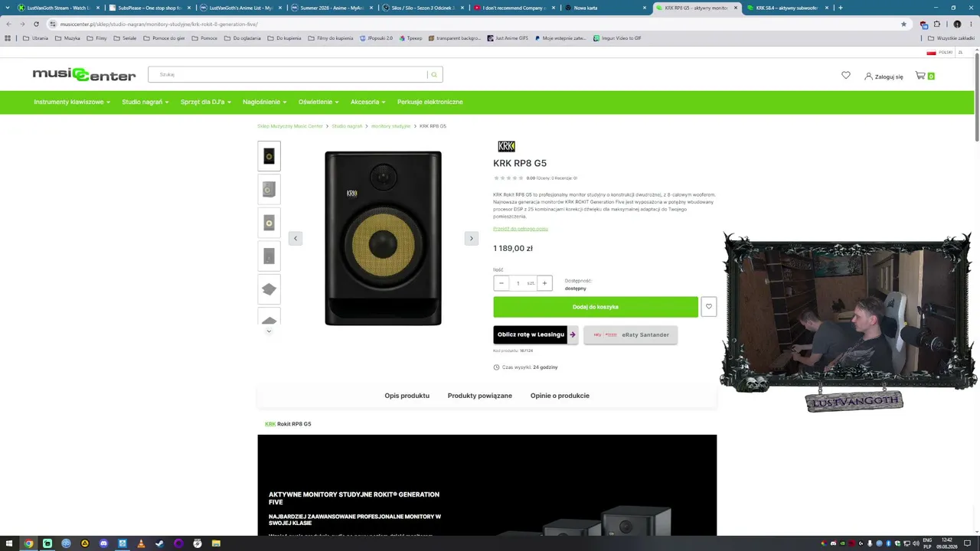Expand Akcesoria menu
Image resolution: width=980 pixels, height=551 pixels.
(368, 102)
